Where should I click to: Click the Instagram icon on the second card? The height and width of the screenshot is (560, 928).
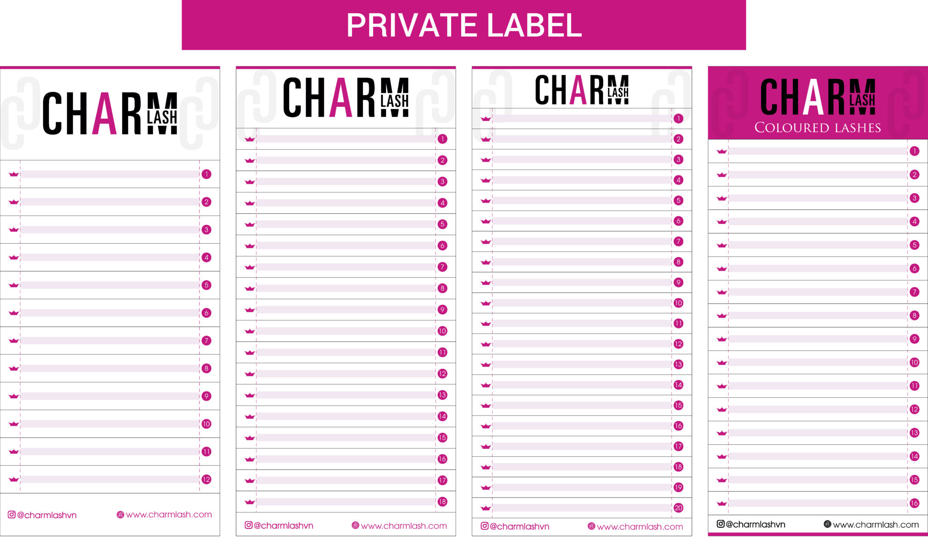pyautogui.click(x=248, y=525)
